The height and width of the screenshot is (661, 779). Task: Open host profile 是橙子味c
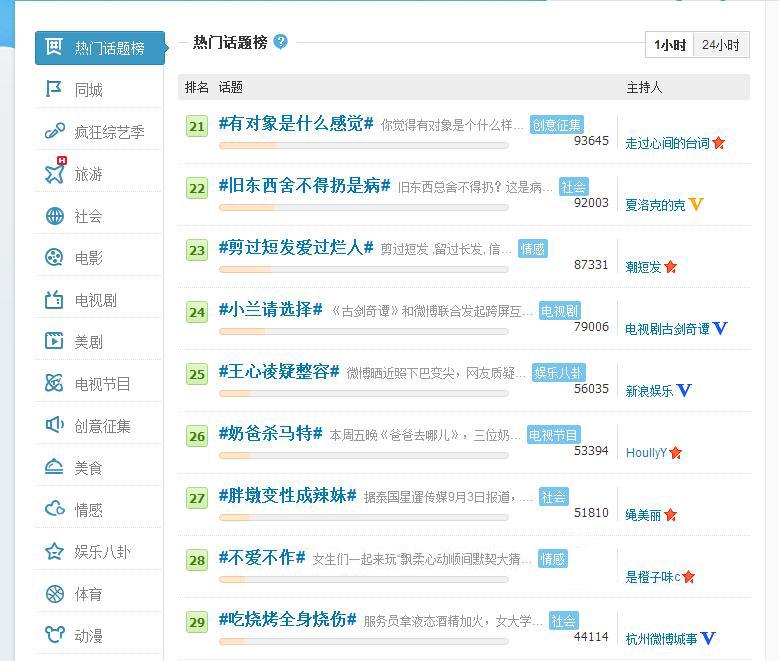pos(653,577)
